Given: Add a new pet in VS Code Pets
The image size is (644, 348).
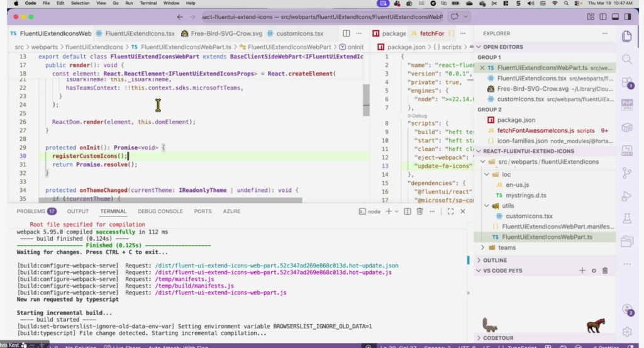Looking at the screenshot, I should click(x=582, y=271).
